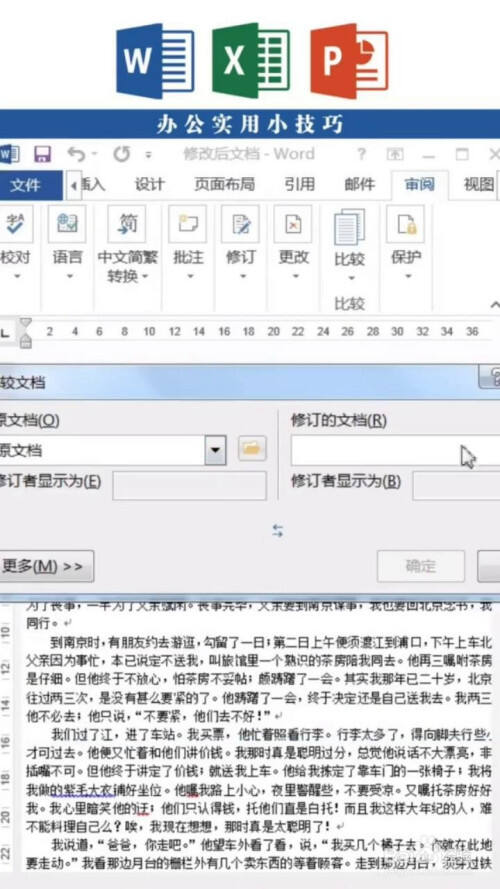This screenshot has height=889, width=500.
Task: Switch to the 邮件 tab
Action: [360, 184]
